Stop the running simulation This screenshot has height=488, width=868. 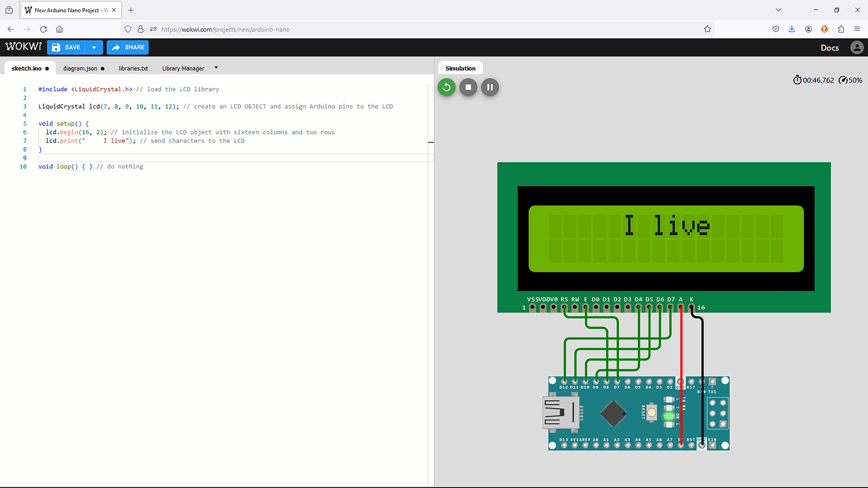[468, 87]
